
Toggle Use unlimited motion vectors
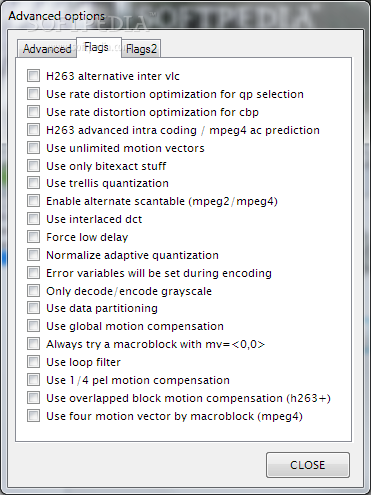point(33,148)
